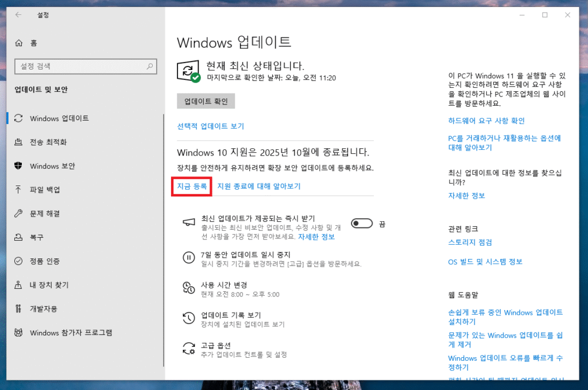This screenshot has height=390, width=588.
Task: Click the 파일 백업 upload arrow icon
Action: [19, 190]
